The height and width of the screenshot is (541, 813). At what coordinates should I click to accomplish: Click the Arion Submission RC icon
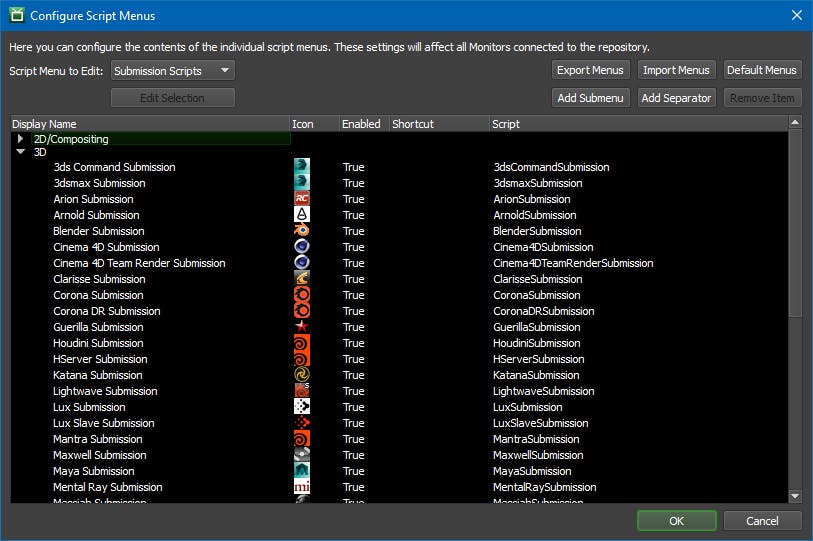[302, 198]
